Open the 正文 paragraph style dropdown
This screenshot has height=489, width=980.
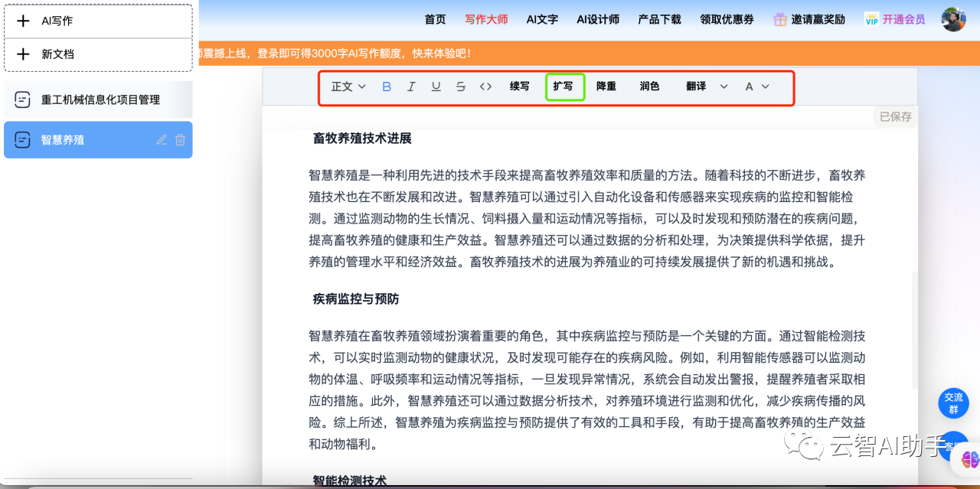click(x=348, y=86)
